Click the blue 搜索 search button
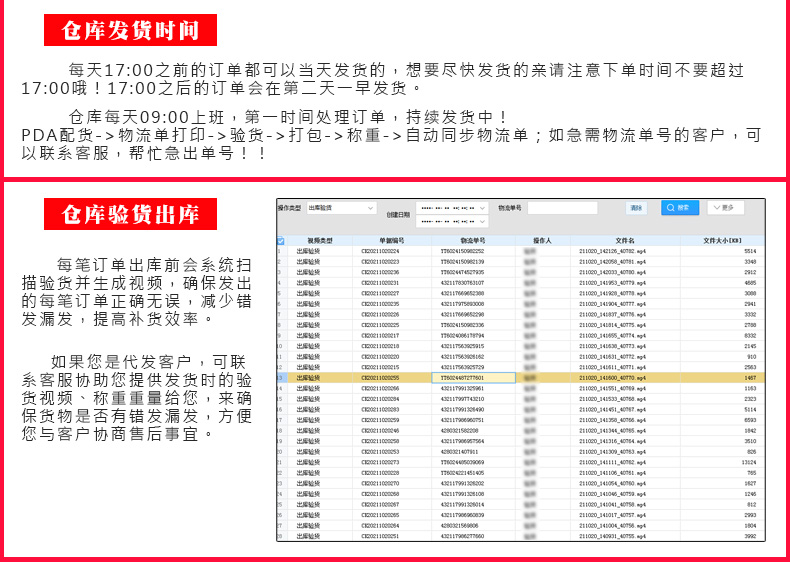This screenshot has height=562, width=790. click(x=680, y=208)
